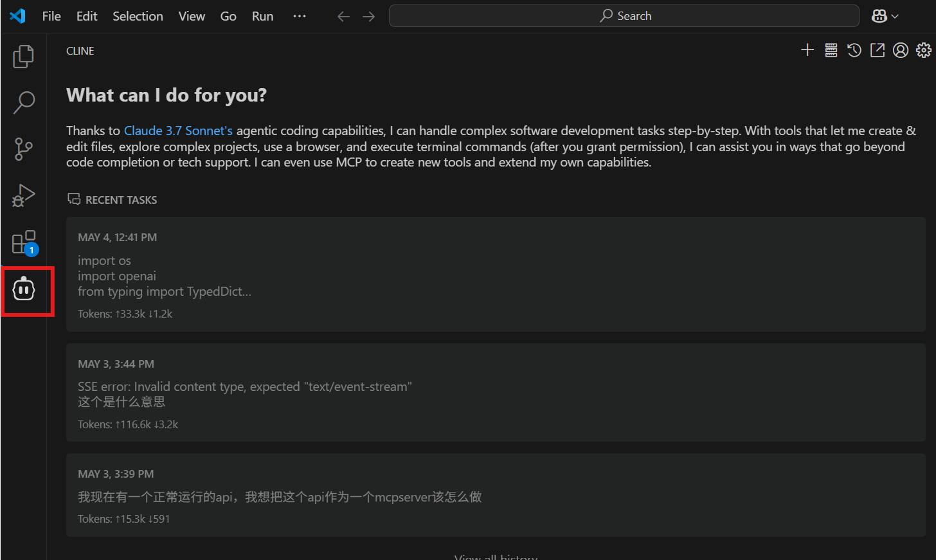Image resolution: width=936 pixels, height=560 pixels.
Task: Click View all history link
Action: (496, 555)
